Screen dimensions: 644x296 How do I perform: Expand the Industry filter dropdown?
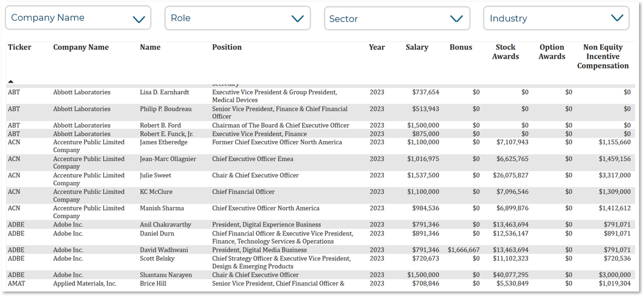[556, 18]
